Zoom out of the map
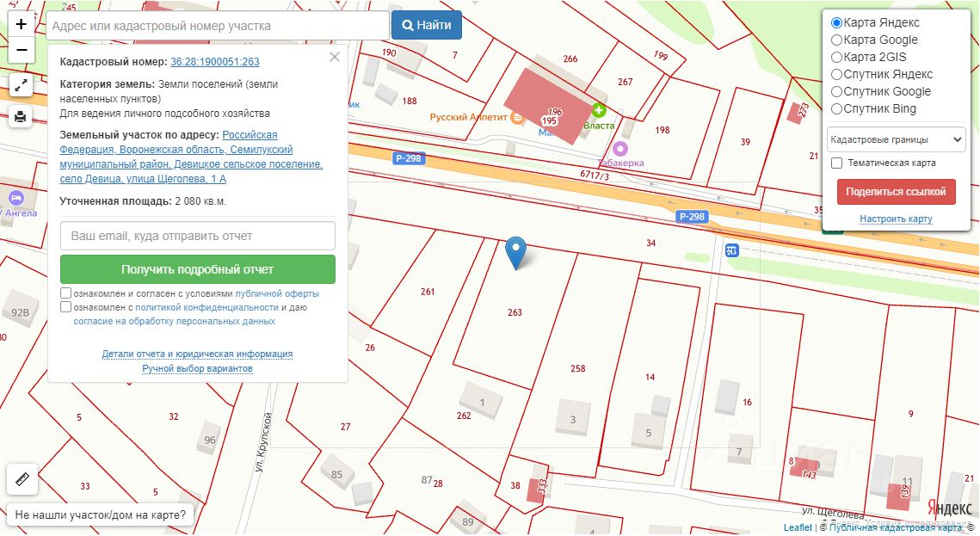980x536 pixels. pos(22,50)
